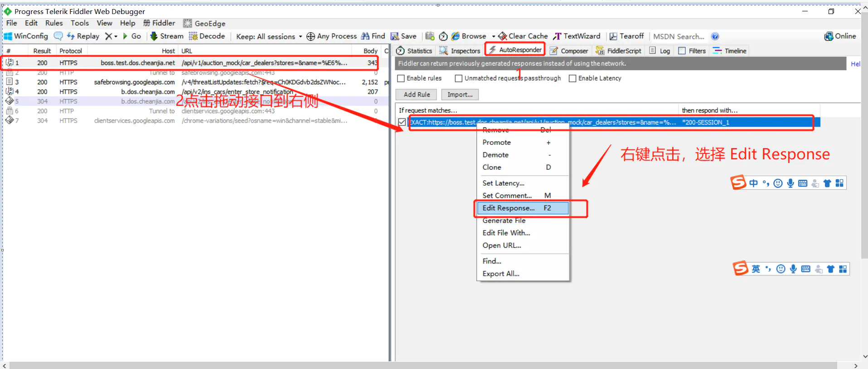Image resolution: width=868 pixels, height=369 pixels.
Task: Sort by the Host column header
Action: coord(133,51)
